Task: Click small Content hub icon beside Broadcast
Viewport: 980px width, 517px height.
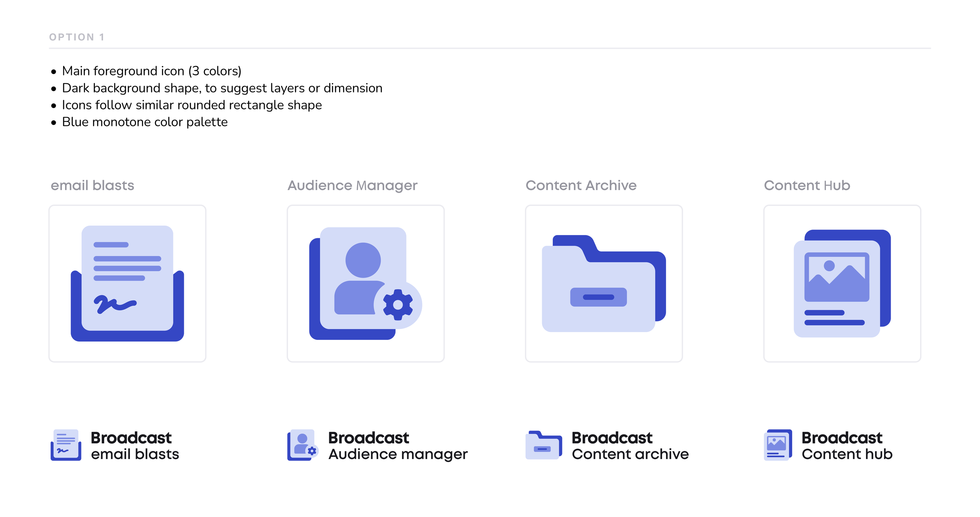Action: [778, 445]
